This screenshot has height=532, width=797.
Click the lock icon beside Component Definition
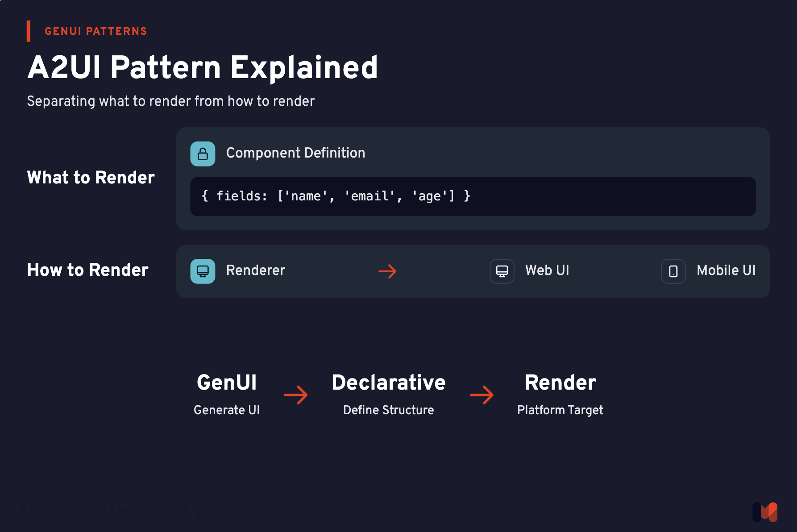tap(203, 154)
